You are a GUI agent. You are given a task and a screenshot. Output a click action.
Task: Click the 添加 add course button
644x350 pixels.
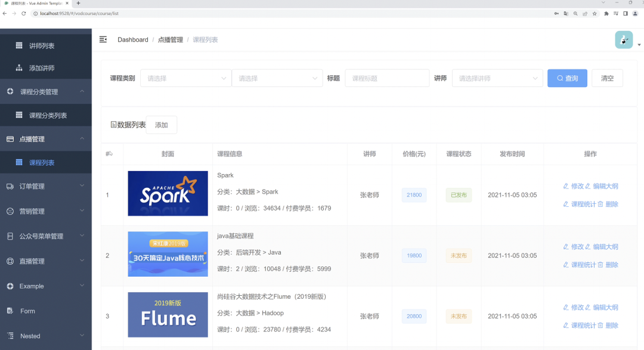pos(162,125)
